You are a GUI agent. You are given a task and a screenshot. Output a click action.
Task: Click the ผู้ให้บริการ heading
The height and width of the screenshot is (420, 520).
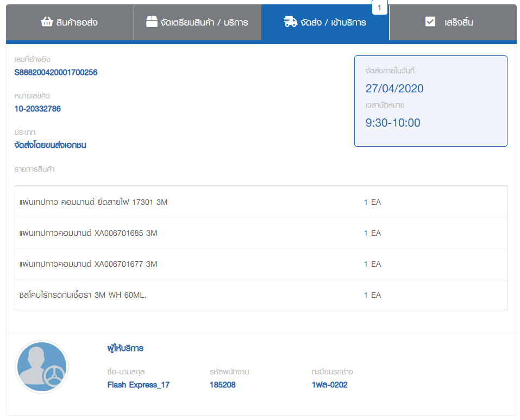pyautogui.click(x=126, y=348)
